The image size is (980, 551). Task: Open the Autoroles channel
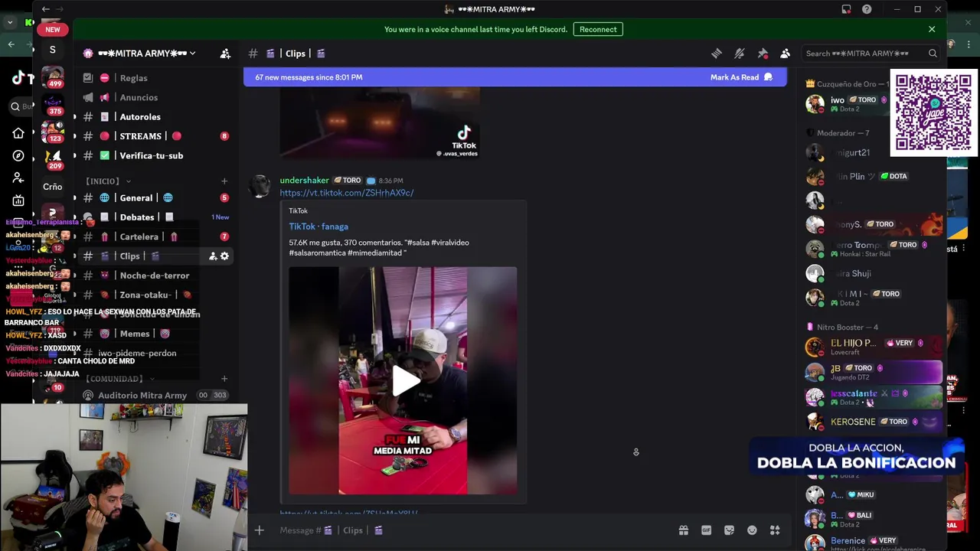(157, 117)
